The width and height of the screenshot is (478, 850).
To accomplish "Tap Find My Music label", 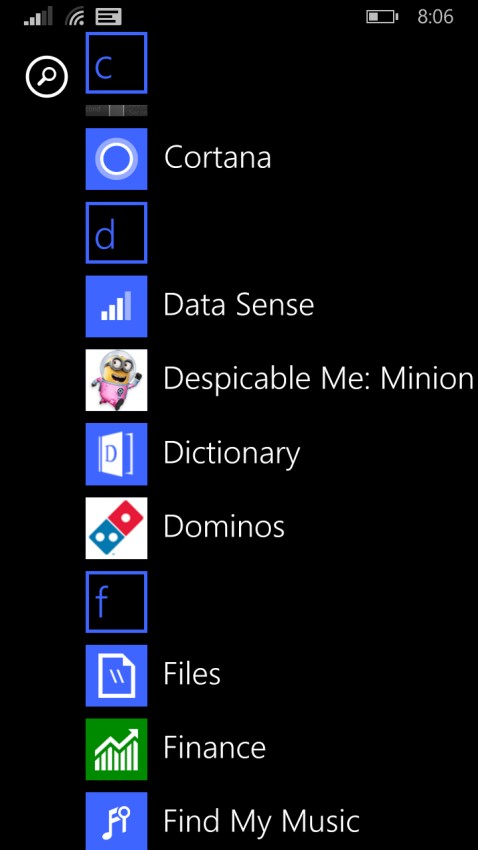I will pos(262,822).
